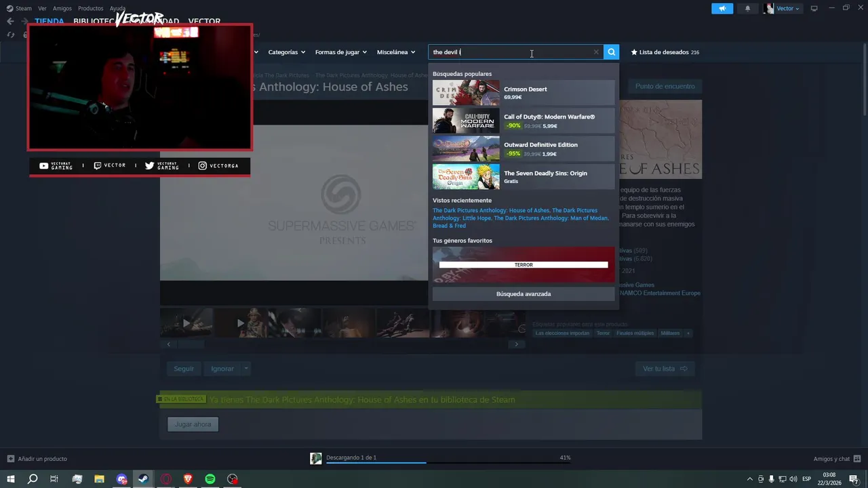The width and height of the screenshot is (868, 488).
Task: Open announcements via the megaphone button
Action: [x=722, y=8]
